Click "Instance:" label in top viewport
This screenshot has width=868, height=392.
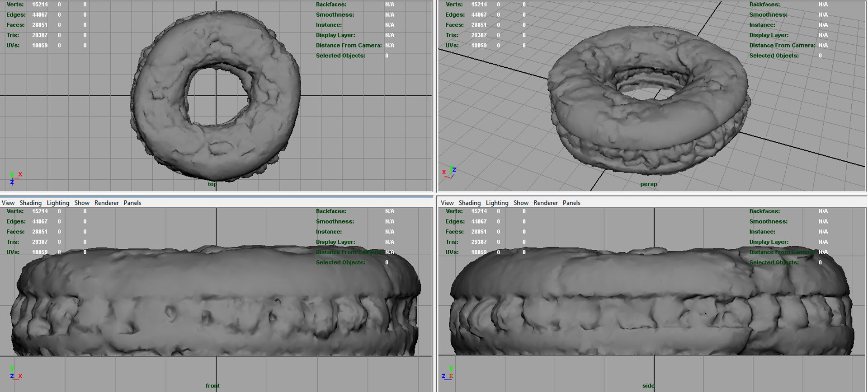329,25
